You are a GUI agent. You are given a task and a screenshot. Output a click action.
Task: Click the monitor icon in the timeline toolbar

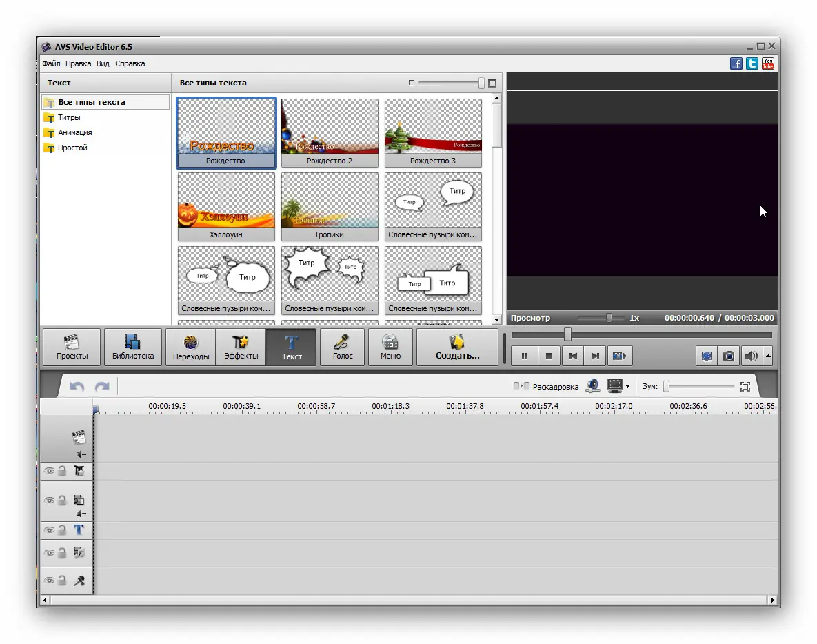(615, 386)
